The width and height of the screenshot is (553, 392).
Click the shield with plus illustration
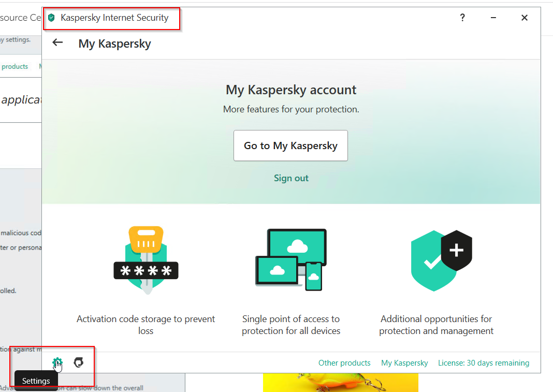442,260
